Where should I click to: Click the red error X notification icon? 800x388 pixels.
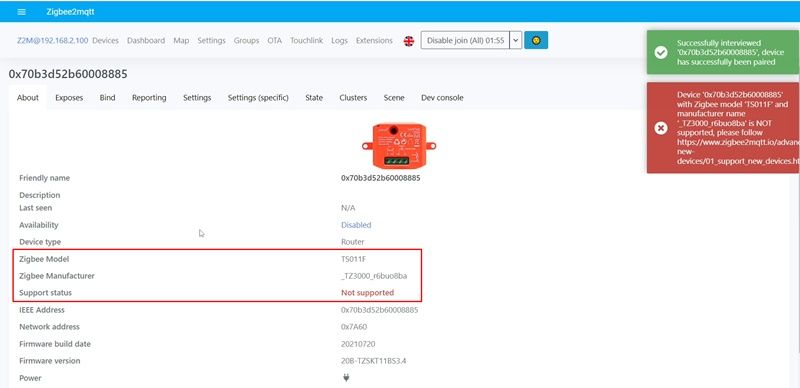tap(661, 128)
